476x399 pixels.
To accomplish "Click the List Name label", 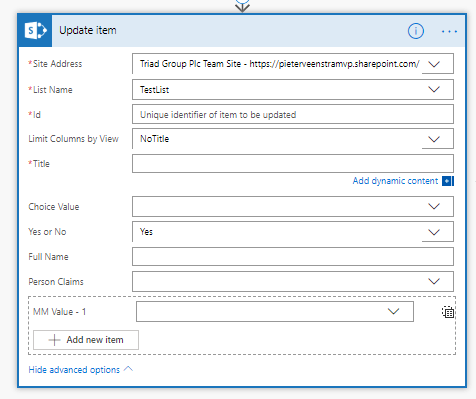I will pyautogui.click(x=53, y=90).
